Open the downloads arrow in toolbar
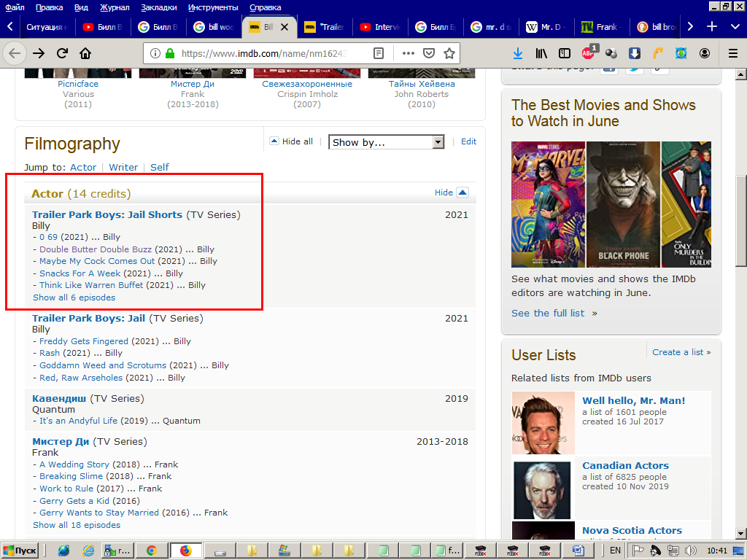The image size is (747, 560). click(517, 53)
